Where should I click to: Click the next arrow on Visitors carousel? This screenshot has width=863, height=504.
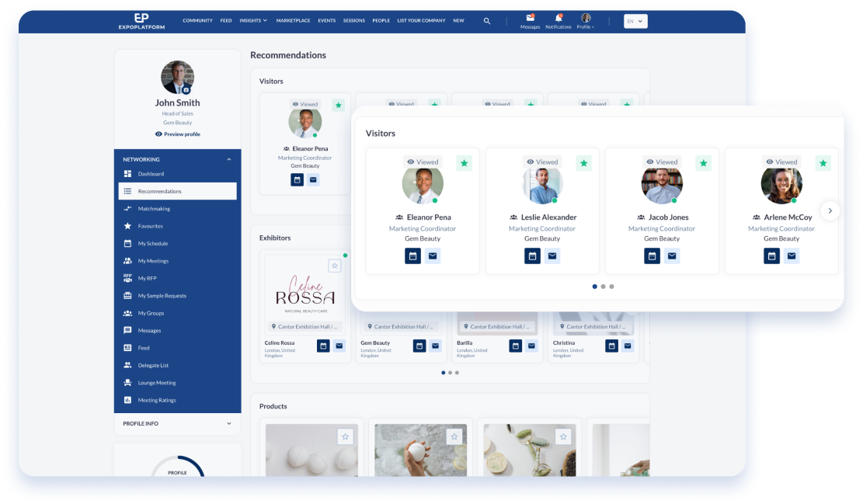click(830, 210)
